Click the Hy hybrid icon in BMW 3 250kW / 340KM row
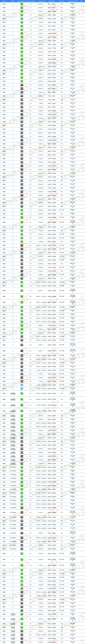The image size is (85, 644). 22,389
